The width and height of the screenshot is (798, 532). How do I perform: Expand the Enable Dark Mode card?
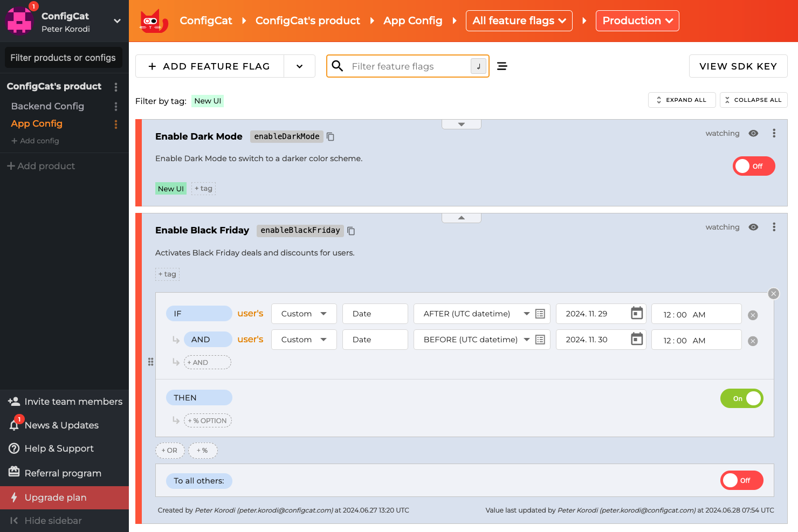tap(462, 125)
